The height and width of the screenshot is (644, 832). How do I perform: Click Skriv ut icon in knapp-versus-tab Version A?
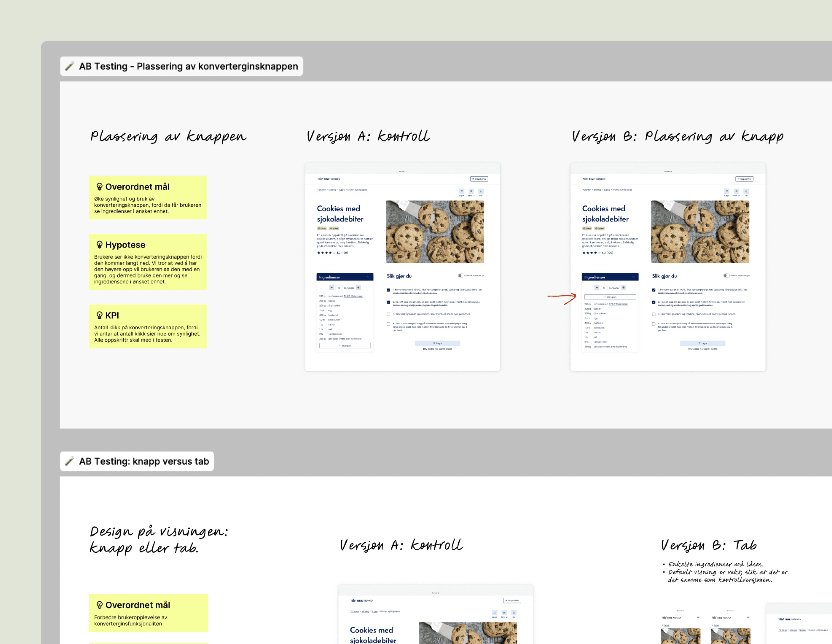(x=504, y=613)
